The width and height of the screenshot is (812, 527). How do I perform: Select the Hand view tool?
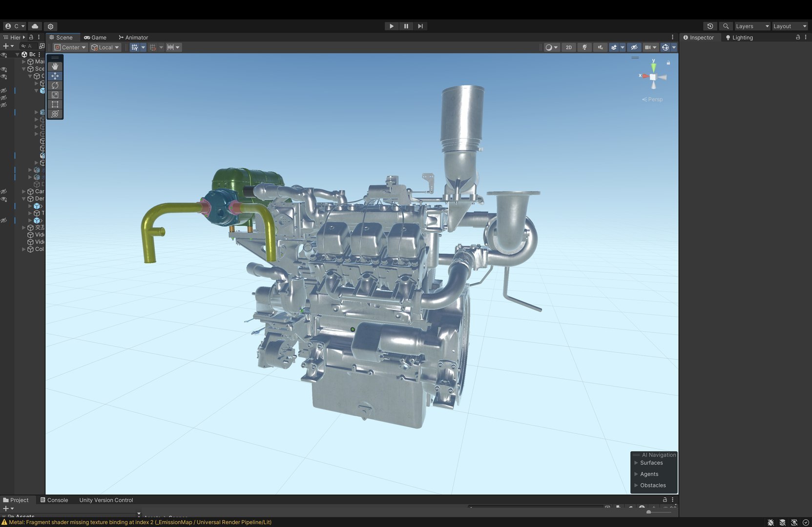pyautogui.click(x=55, y=66)
